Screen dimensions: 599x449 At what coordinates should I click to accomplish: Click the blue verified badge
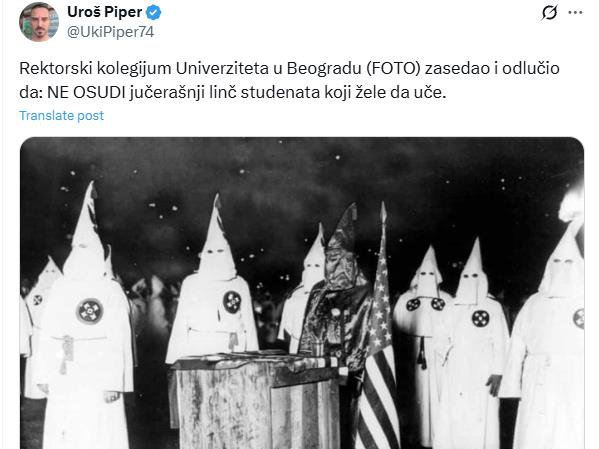point(154,13)
